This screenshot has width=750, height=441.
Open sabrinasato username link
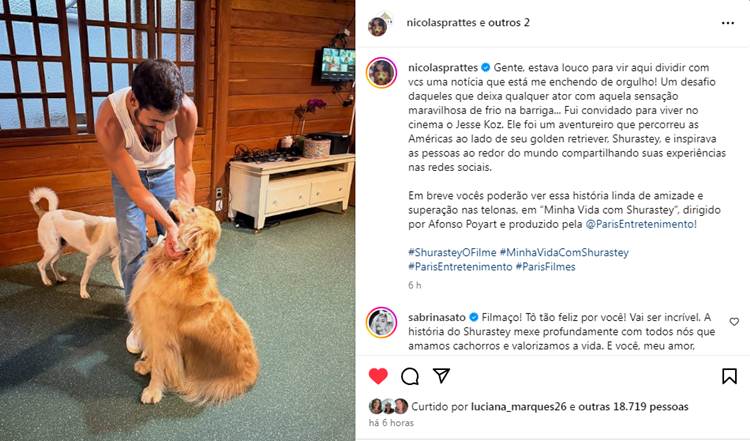(437, 317)
